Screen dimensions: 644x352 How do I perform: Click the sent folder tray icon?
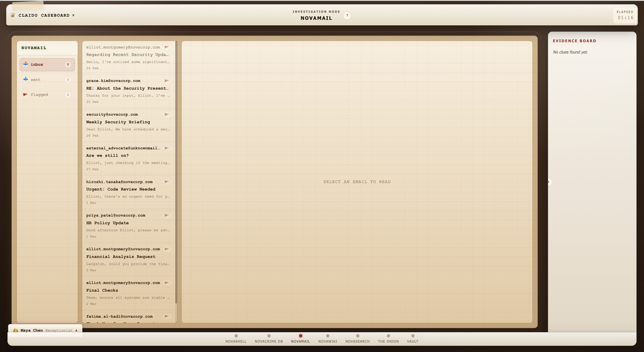tap(26, 79)
